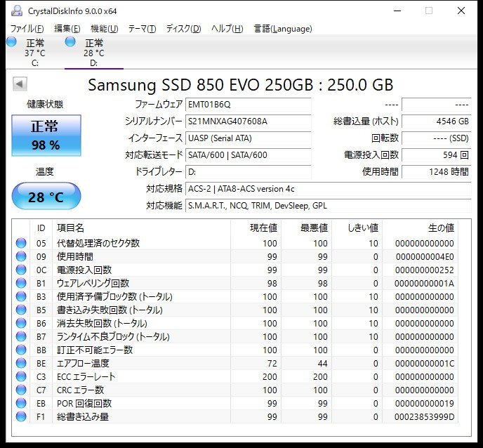Select the 代替処理済のセクタ数 row name
Screen dimensions: 483x448
click(x=98, y=243)
